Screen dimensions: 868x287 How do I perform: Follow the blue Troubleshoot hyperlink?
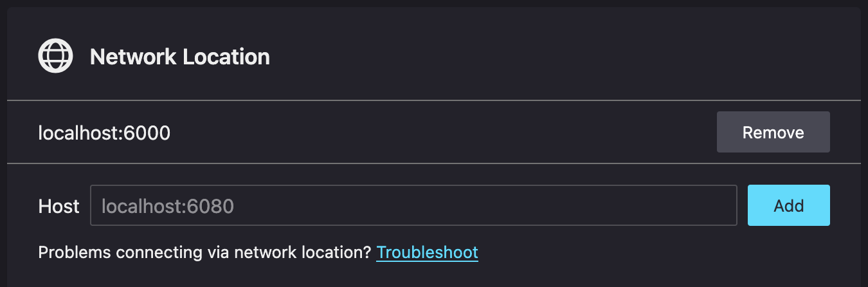427,252
